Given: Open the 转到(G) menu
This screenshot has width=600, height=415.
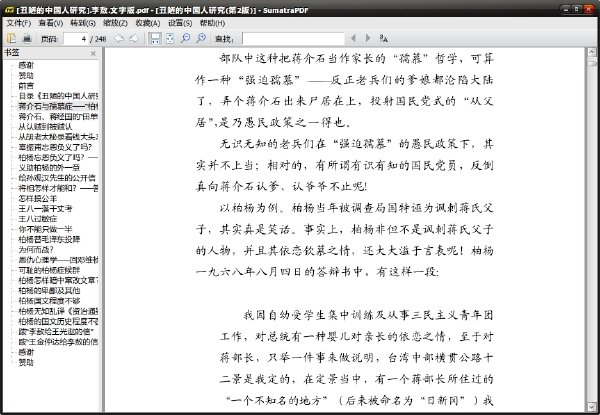Looking at the screenshot, I should click(x=83, y=23).
